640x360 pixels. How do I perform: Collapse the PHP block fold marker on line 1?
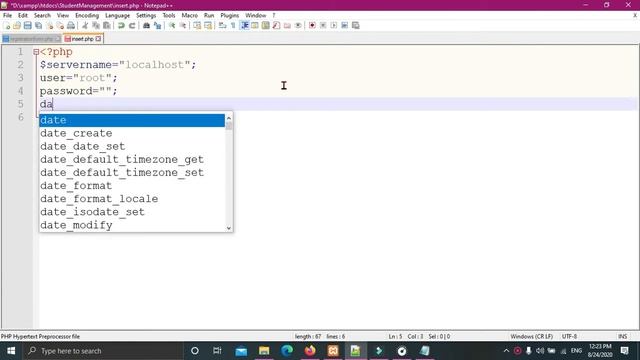(36, 52)
